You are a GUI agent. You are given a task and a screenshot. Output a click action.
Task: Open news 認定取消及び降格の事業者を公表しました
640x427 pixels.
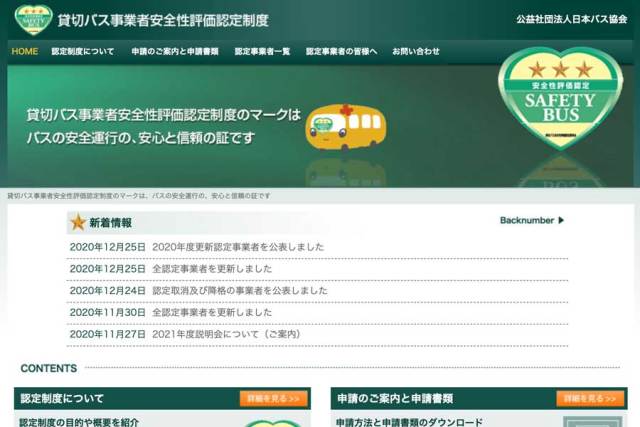click(x=240, y=291)
